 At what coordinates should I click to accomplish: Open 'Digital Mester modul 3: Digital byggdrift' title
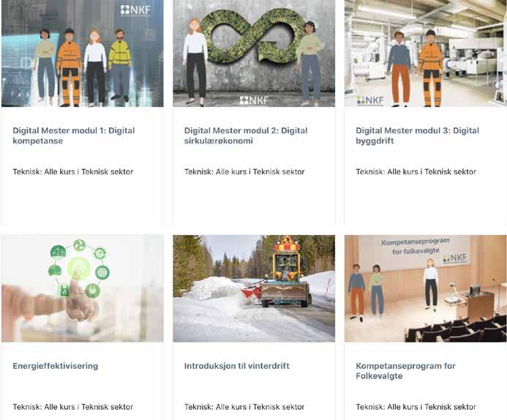[x=418, y=135]
